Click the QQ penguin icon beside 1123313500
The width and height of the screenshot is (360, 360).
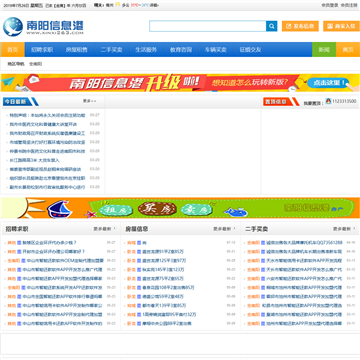point(328,101)
